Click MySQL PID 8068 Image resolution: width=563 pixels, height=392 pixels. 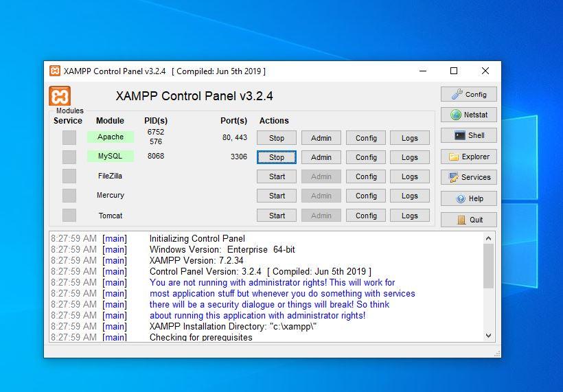[x=156, y=156]
